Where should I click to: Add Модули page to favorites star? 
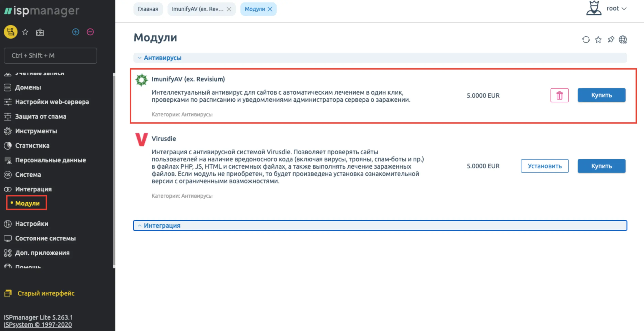[x=598, y=40]
